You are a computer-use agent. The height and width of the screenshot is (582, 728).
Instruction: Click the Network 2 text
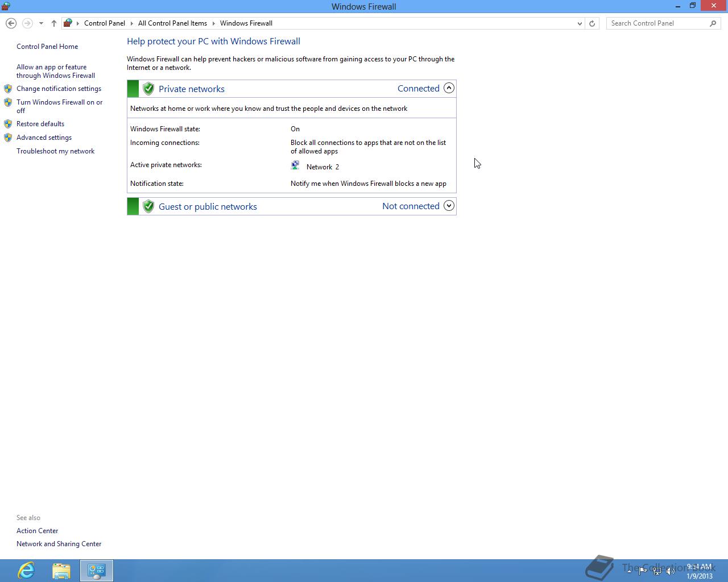tap(322, 167)
